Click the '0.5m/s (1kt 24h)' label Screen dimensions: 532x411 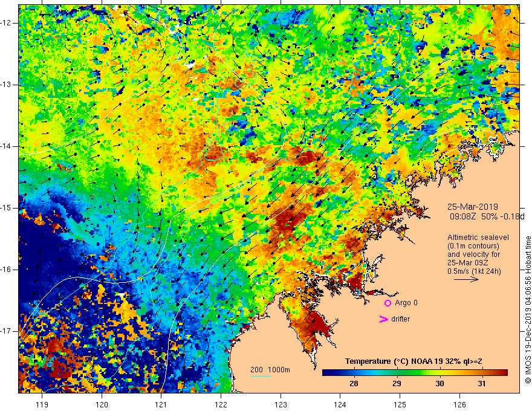[474, 271]
